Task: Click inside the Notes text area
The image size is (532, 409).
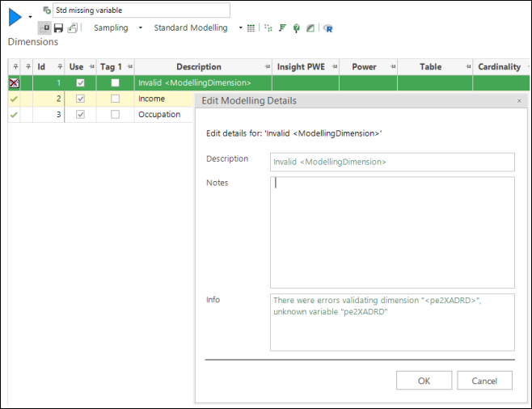Action: pyautogui.click(x=392, y=232)
